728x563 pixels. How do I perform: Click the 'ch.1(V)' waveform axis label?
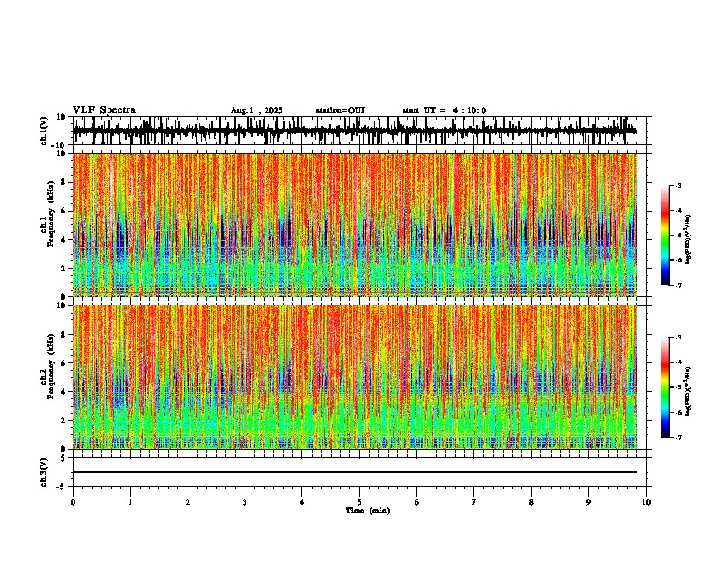44,131
